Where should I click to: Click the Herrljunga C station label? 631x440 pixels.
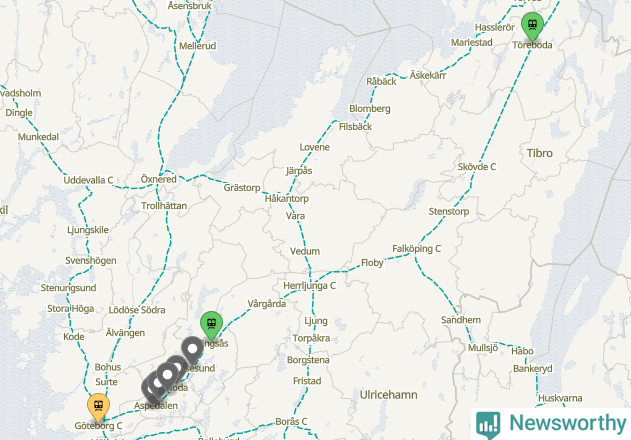[309, 285]
